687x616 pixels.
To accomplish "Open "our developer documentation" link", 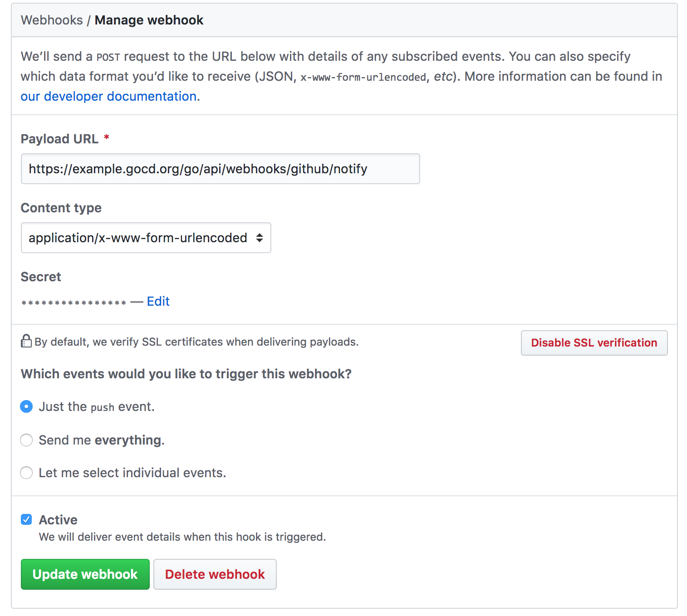I will click(108, 96).
